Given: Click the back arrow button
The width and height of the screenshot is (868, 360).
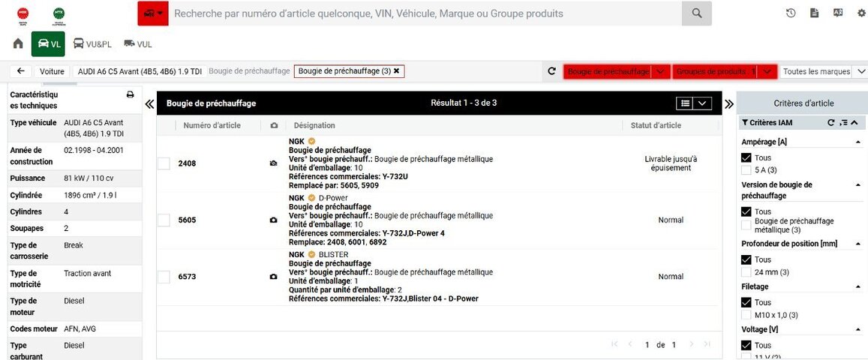Looking at the screenshot, I should [20, 71].
